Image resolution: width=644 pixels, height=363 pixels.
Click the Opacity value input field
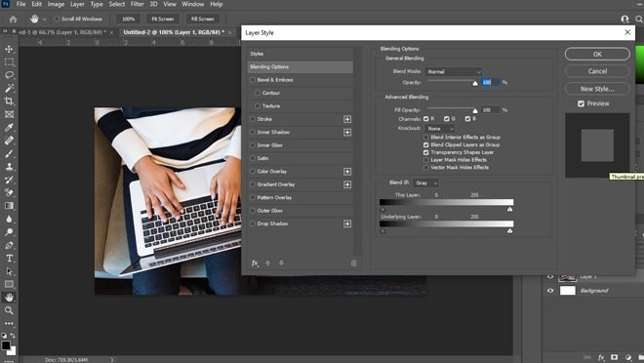point(491,82)
